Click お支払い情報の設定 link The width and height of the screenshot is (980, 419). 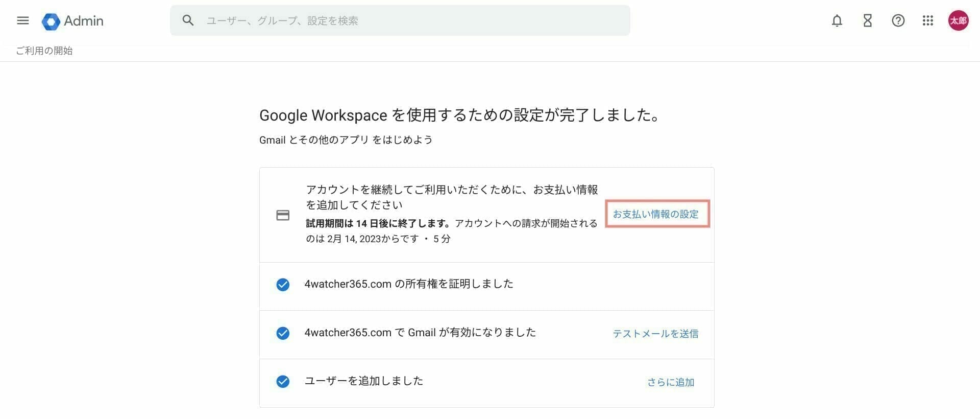pyautogui.click(x=656, y=214)
